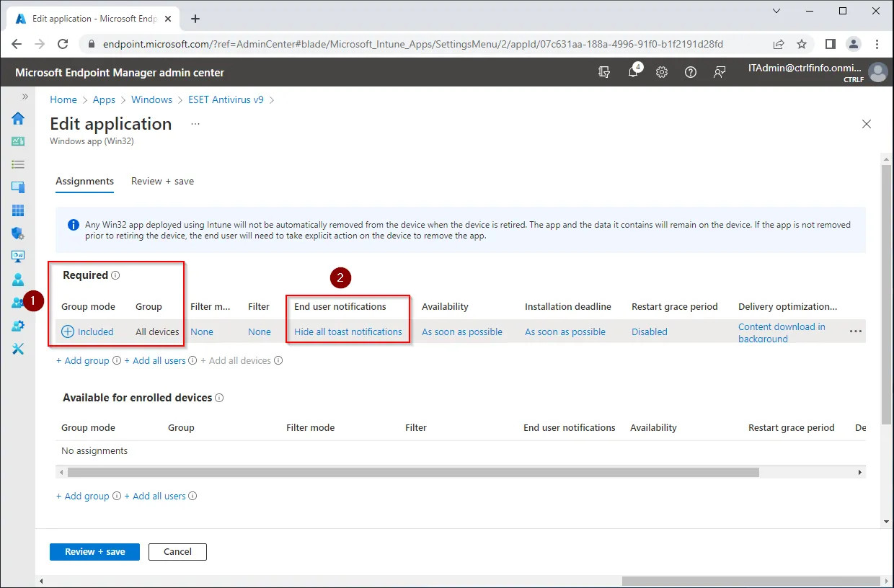Viewport: 894px width, 588px height.
Task: Open Filter None link
Action: pyautogui.click(x=260, y=332)
